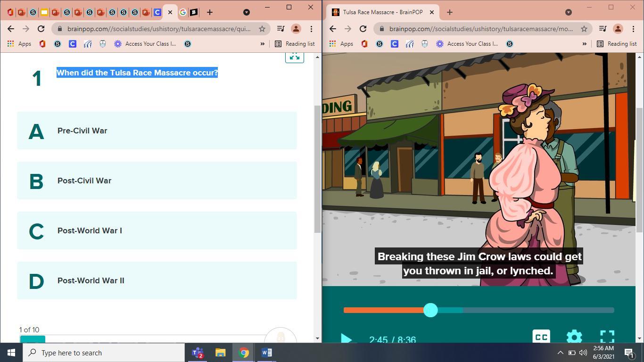Click the left quiz page scrollbar
The height and width of the screenshot is (362, 644).
(x=317, y=169)
